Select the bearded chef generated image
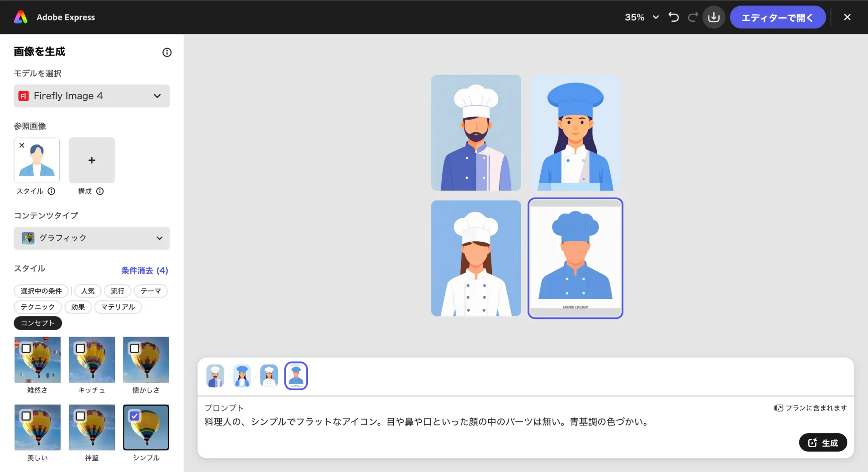Image resolution: width=868 pixels, height=472 pixels. point(476,132)
